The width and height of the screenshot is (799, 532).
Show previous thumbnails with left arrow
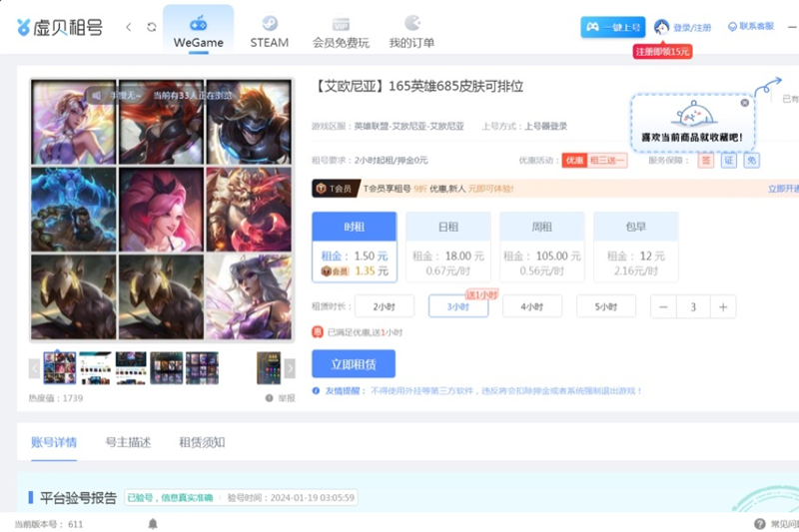click(x=34, y=367)
